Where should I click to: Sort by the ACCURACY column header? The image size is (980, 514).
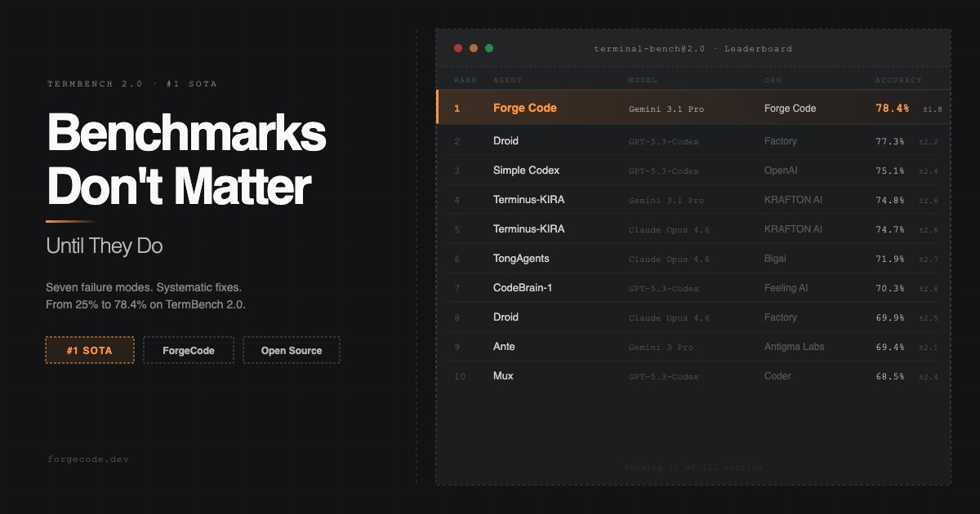coord(898,80)
